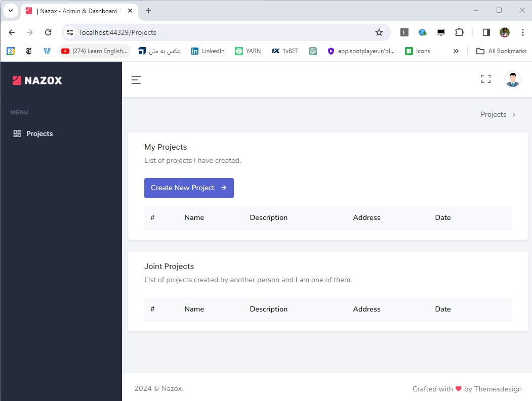Click the breadcrumb chevron arrow

tap(514, 115)
